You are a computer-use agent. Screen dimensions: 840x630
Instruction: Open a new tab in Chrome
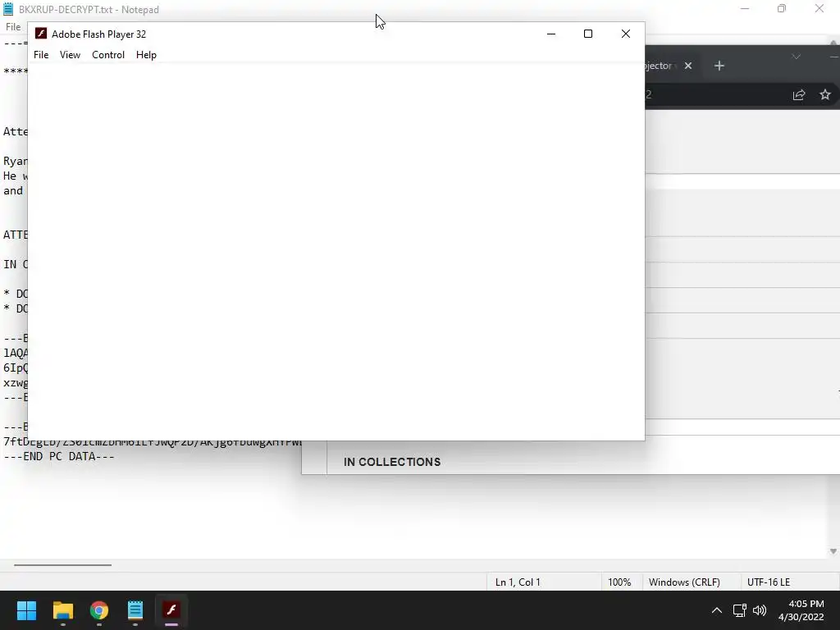719,66
